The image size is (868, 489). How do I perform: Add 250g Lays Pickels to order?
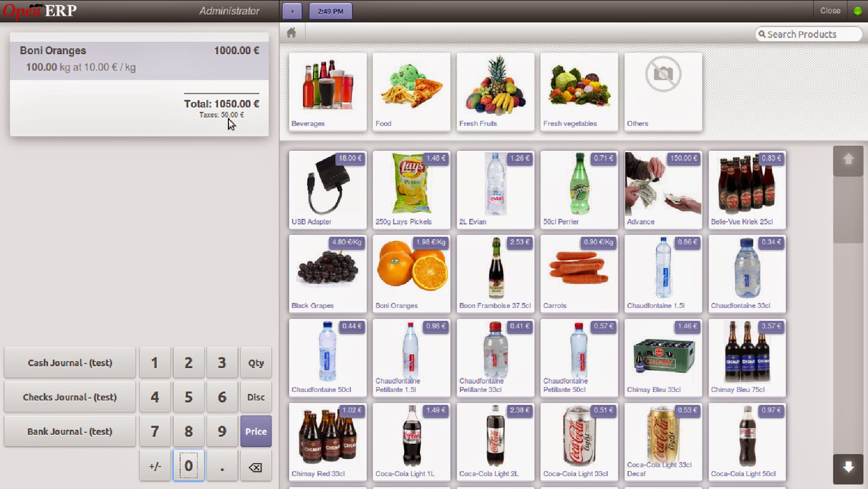pyautogui.click(x=411, y=190)
